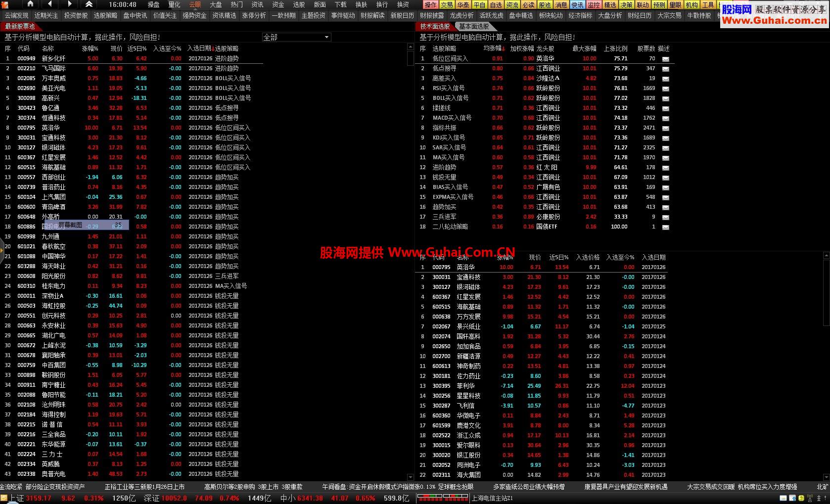The image size is (830, 504).
Task: Open description envelope for 二八轮动策略
Action: [x=665, y=227]
